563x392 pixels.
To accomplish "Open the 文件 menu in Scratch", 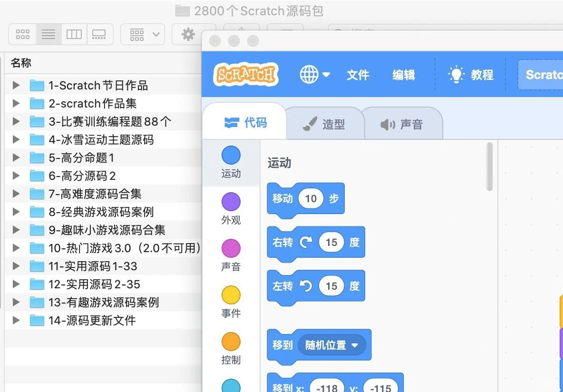I will click(358, 75).
